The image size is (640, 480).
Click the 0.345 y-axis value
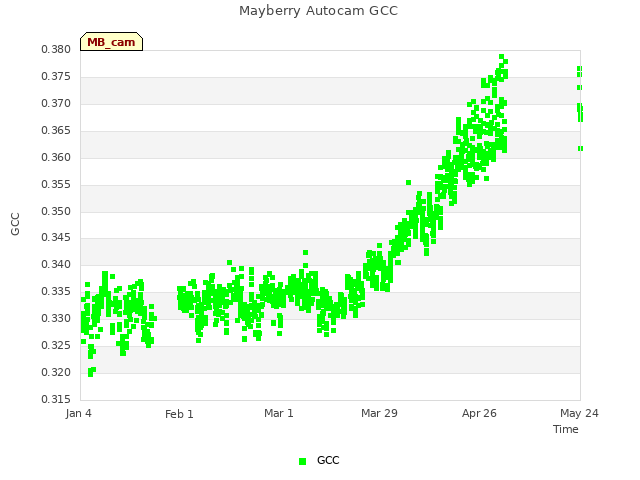point(56,238)
